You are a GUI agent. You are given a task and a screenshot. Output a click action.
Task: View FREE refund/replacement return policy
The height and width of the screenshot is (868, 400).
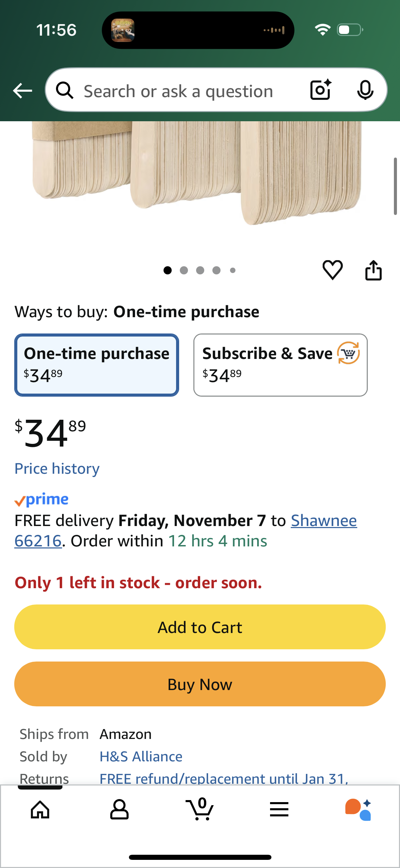coord(224,778)
